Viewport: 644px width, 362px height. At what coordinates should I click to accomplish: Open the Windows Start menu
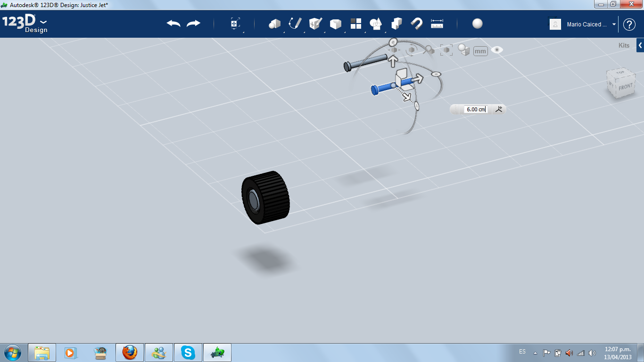pos(12,352)
